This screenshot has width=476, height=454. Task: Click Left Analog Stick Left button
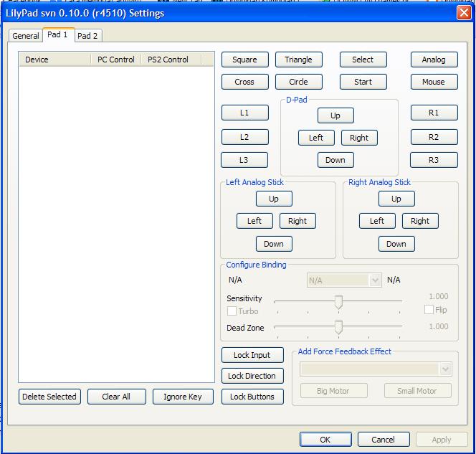point(254,221)
